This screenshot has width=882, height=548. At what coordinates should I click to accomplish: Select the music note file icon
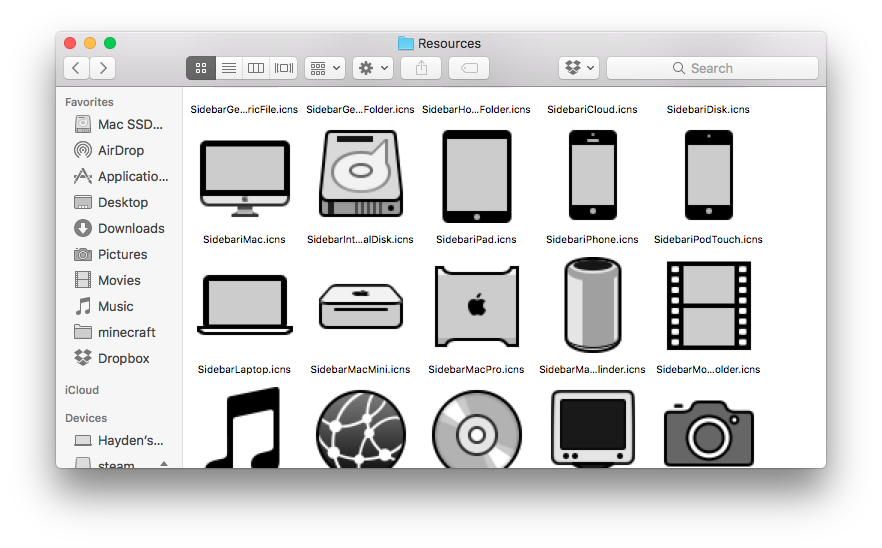click(243, 428)
